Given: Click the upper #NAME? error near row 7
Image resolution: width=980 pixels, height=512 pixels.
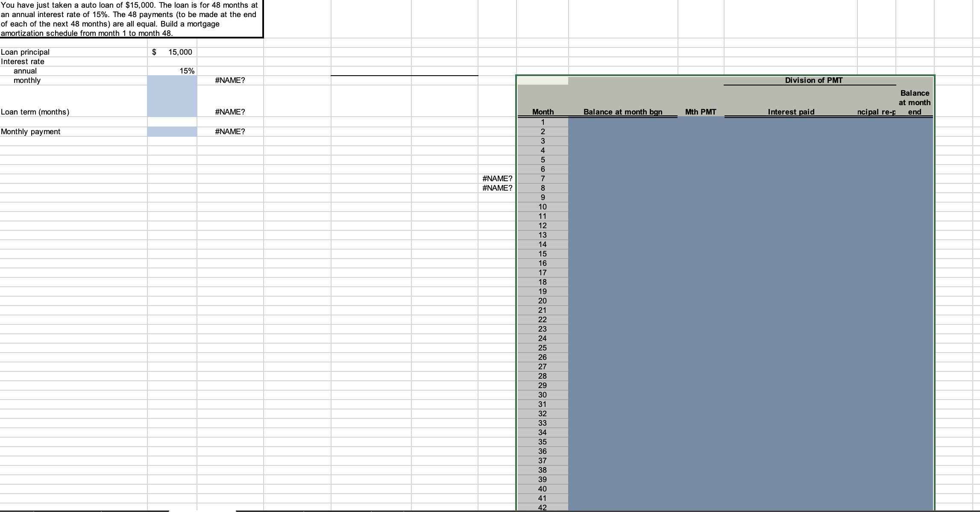Looking at the screenshot, I should point(497,178).
